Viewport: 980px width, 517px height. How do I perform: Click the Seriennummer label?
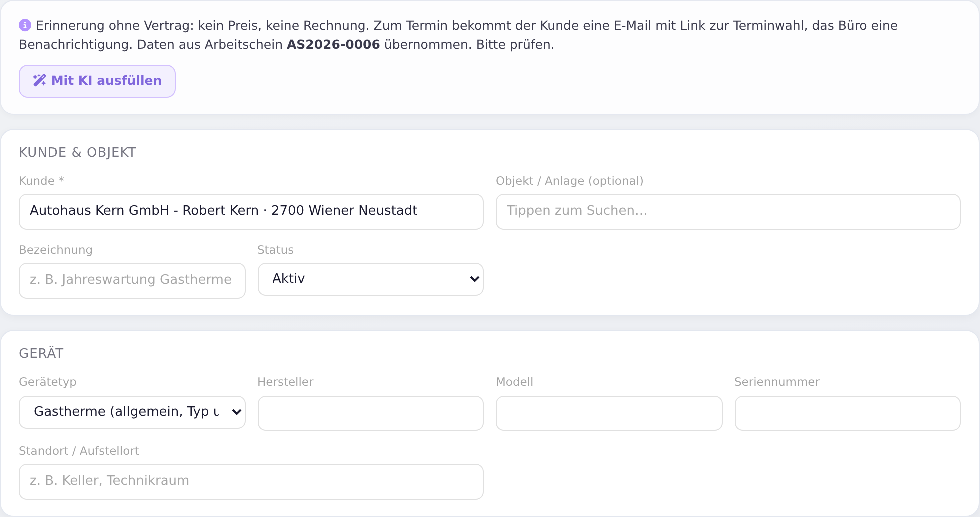tap(777, 382)
